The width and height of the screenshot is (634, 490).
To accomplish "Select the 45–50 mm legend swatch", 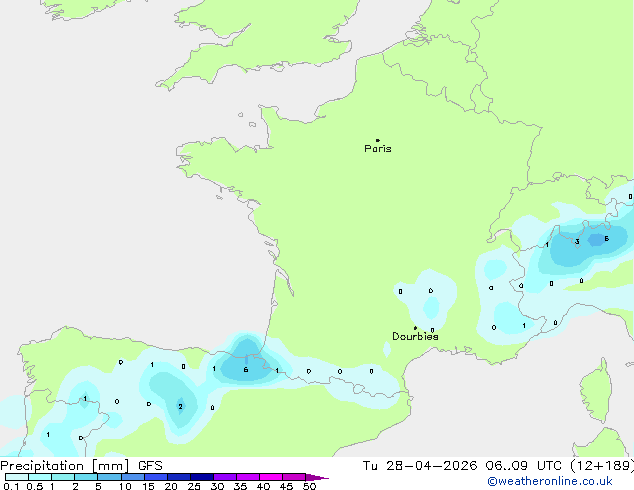I will pyautogui.click(x=294, y=477).
